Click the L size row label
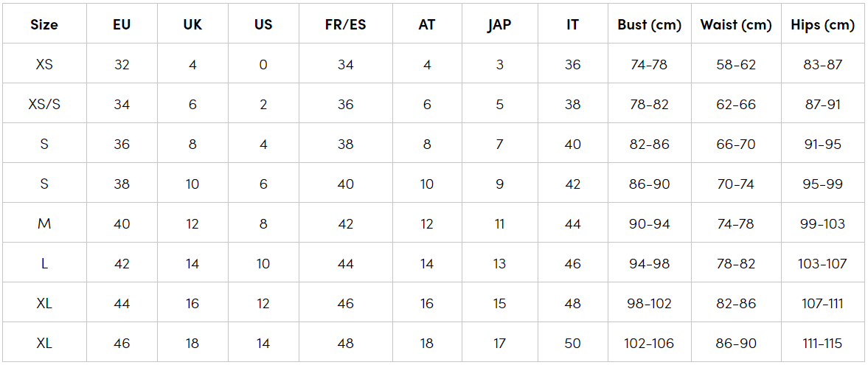868x365 pixels. pos(44,263)
